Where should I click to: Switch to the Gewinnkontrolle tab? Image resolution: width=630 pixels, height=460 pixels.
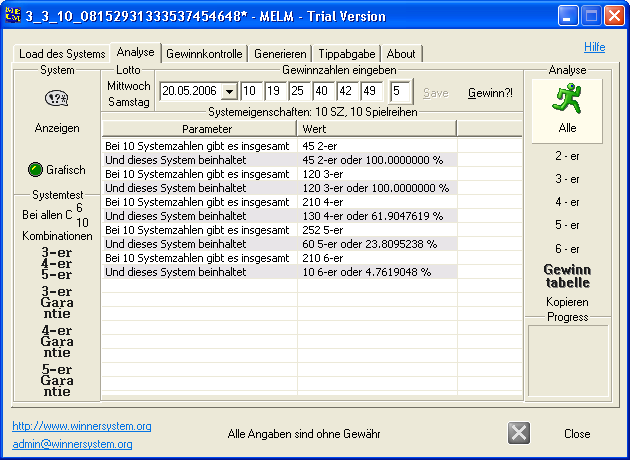point(204,54)
